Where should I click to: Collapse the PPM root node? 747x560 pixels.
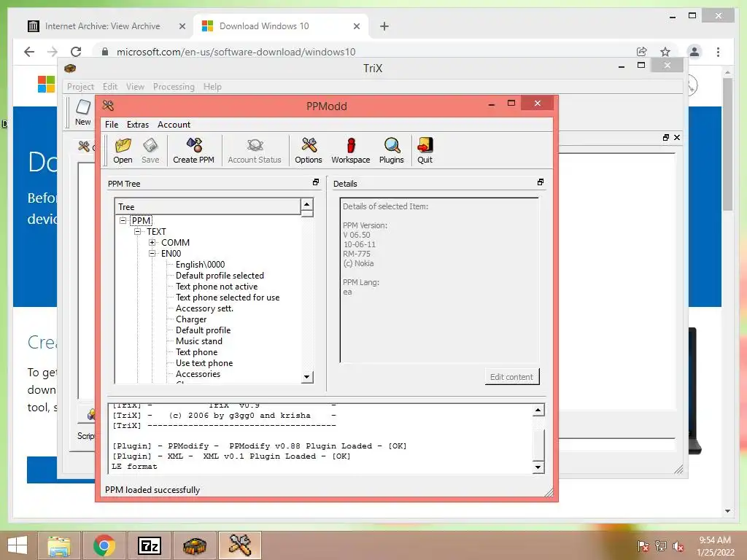point(123,220)
